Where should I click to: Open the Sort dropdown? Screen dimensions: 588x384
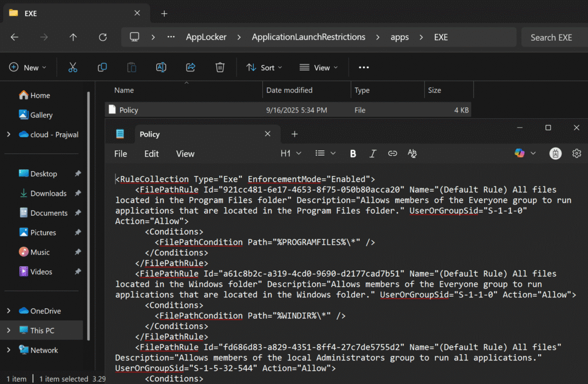[264, 68]
